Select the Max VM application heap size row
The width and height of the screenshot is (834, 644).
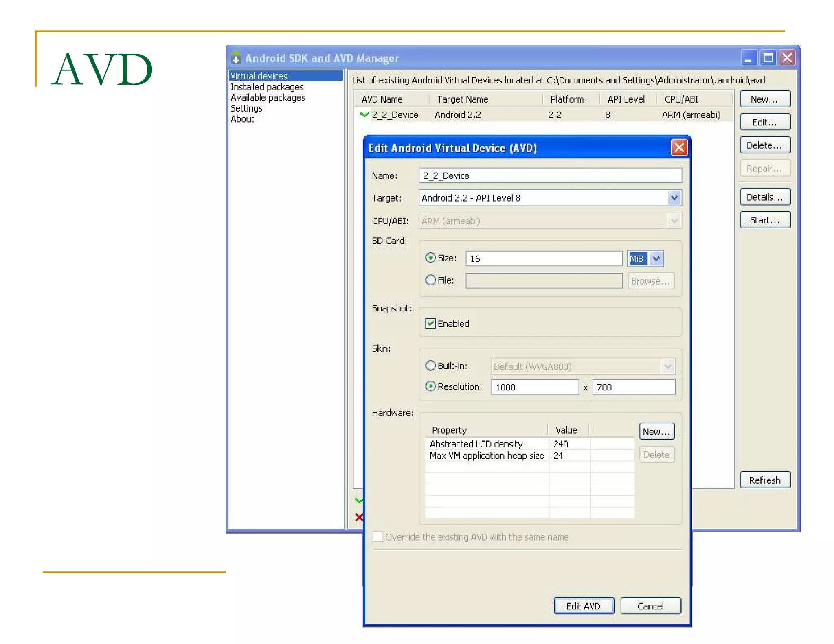(x=529, y=456)
